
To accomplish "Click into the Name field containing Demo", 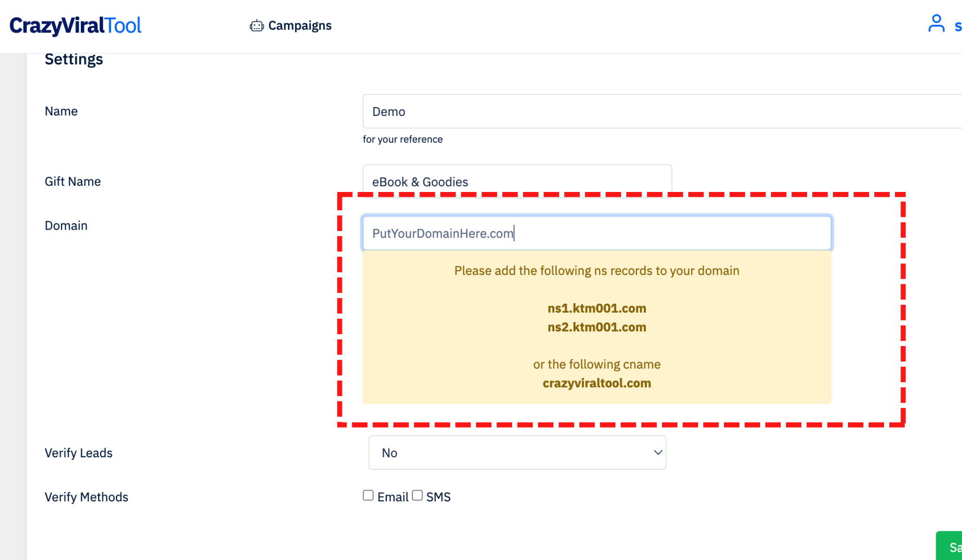I will coord(662,111).
